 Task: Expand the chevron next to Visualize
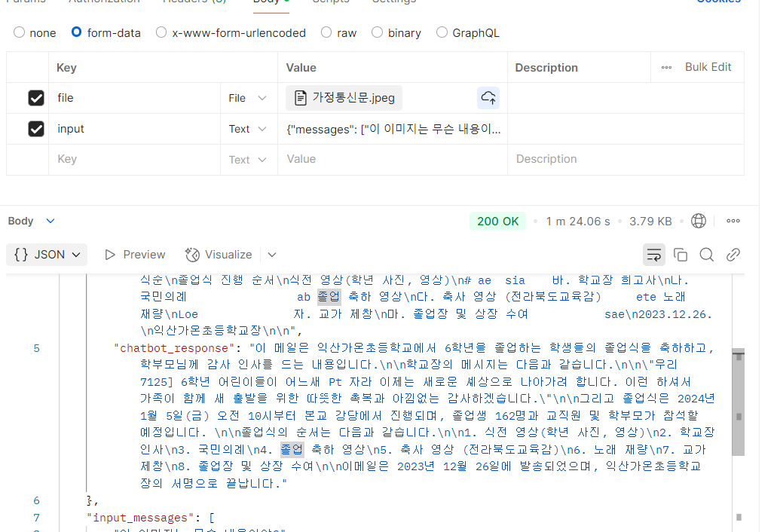pyautogui.click(x=271, y=255)
